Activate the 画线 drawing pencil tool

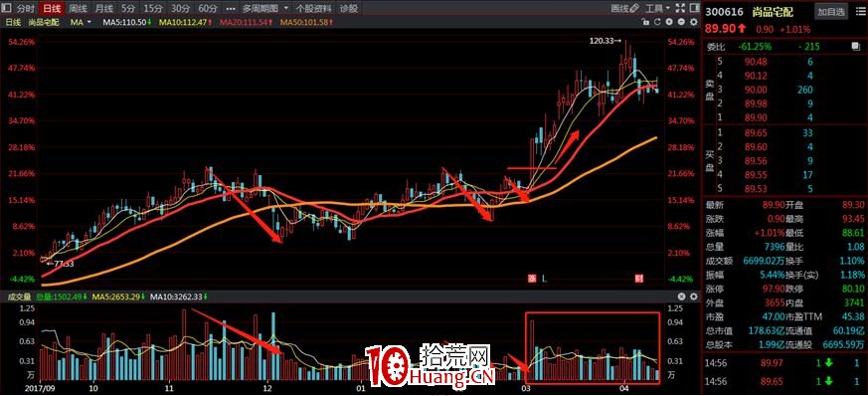click(624, 9)
